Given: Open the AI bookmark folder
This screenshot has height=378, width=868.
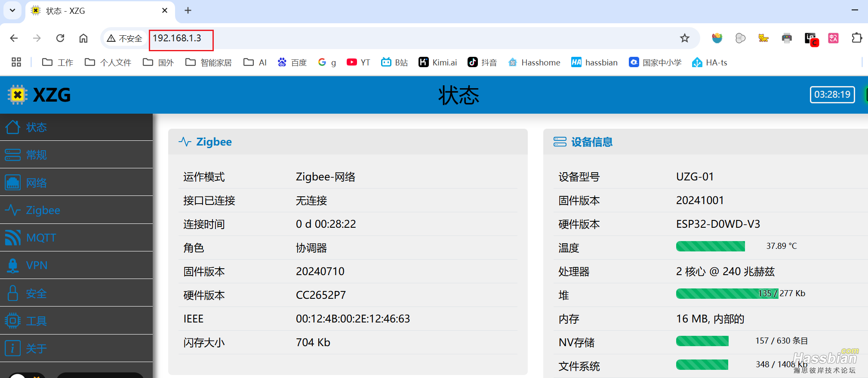Looking at the screenshot, I should [x=255, y=62].
